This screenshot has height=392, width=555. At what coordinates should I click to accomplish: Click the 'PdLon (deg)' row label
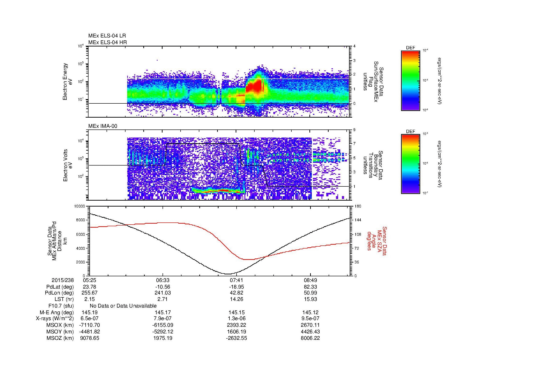(x=59, y=293)
